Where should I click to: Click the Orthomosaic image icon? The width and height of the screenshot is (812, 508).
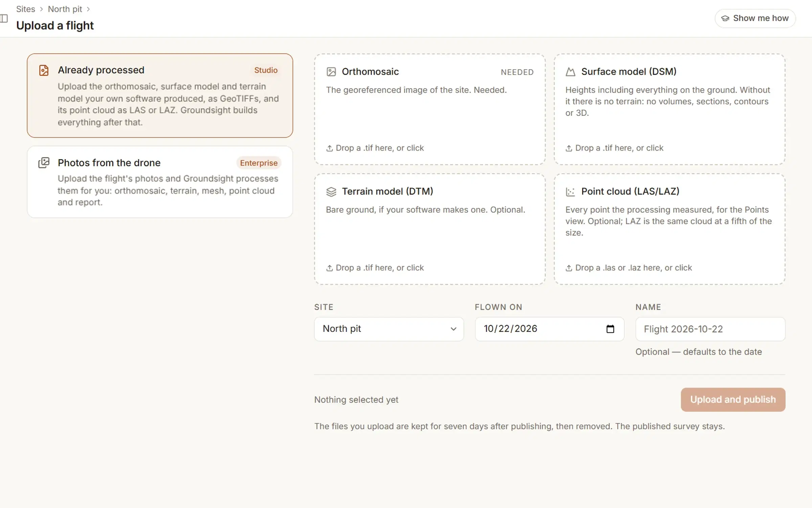coord(331,72)
